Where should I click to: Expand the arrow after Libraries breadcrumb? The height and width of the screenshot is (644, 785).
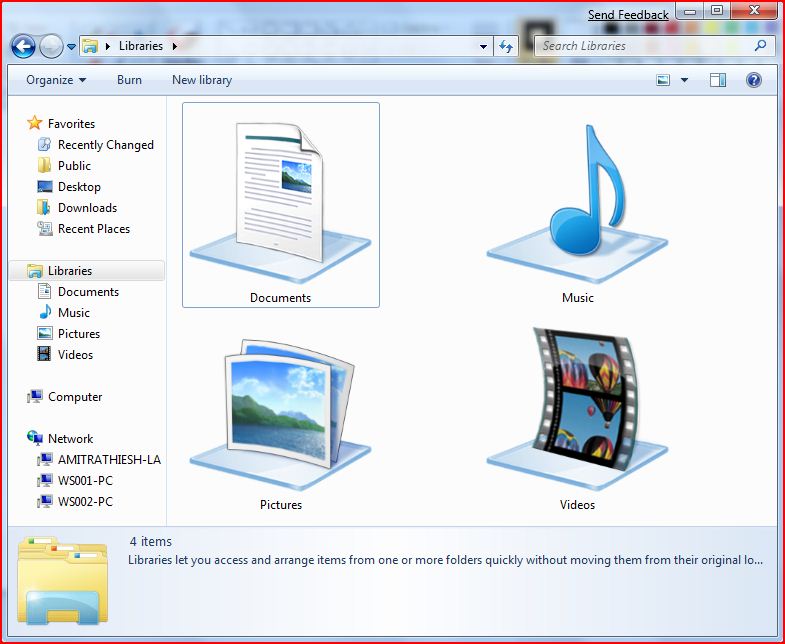coord(175,46)
